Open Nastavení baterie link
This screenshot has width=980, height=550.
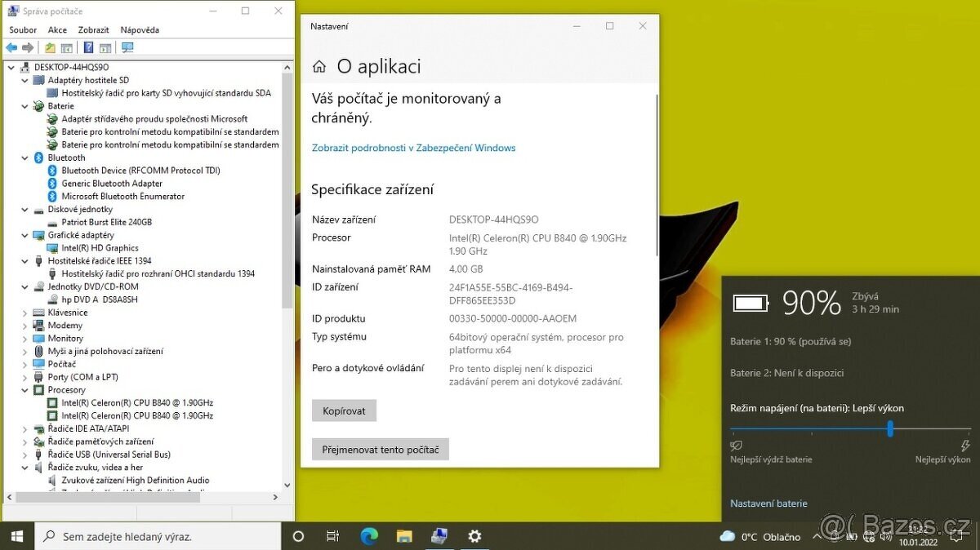[768, 503]
